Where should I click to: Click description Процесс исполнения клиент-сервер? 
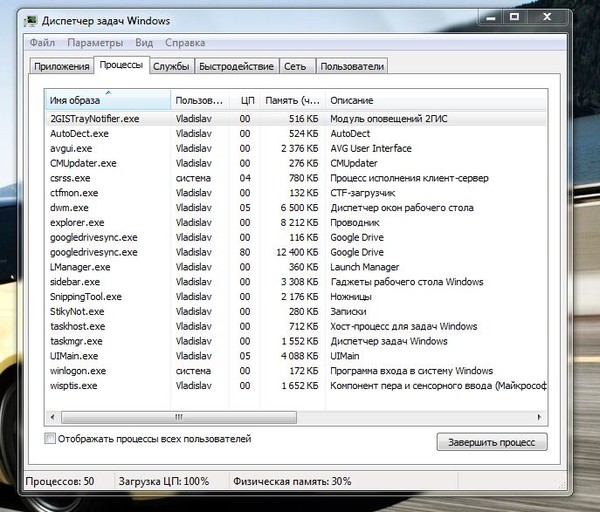pyautogui.click(x=409, y=178)
